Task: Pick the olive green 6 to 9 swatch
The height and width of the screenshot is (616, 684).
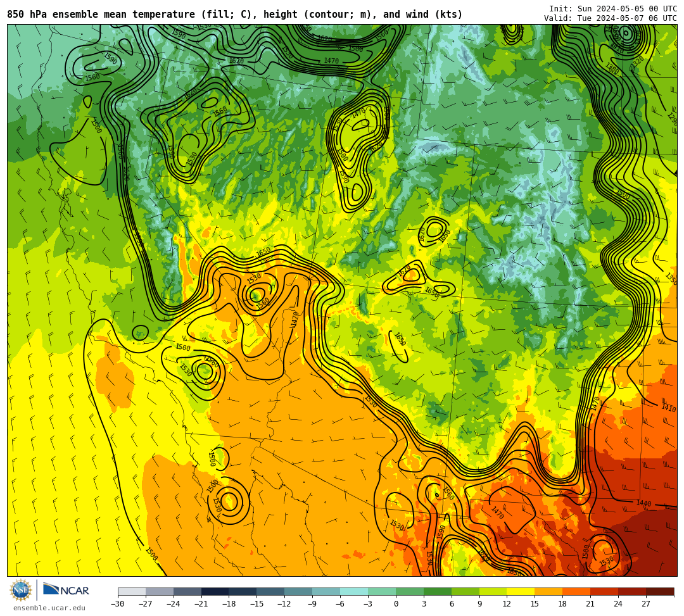Action: click(x=465, y=591)
